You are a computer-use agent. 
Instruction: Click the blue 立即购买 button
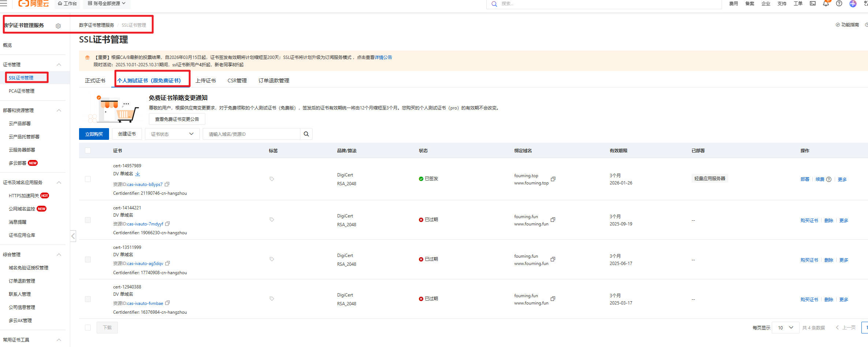pos(94,134)
